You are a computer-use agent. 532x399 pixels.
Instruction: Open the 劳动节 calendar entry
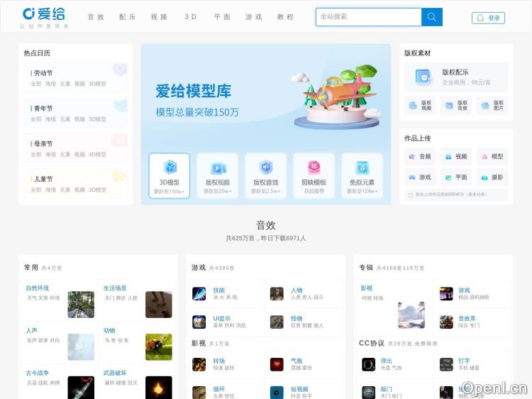click(x=42, y=73)
